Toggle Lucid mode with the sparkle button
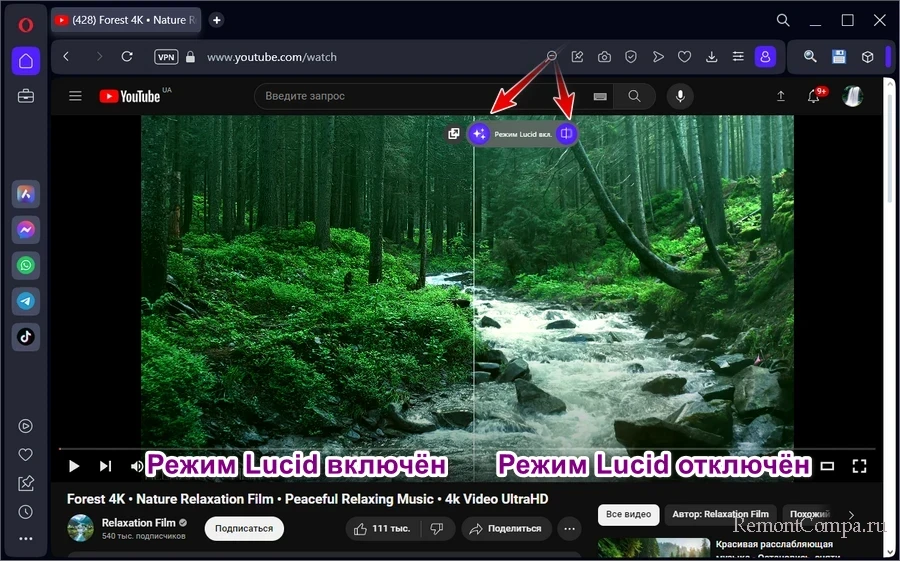The height and width of the screenshot is (561, 900). click(x=479, y=134)
